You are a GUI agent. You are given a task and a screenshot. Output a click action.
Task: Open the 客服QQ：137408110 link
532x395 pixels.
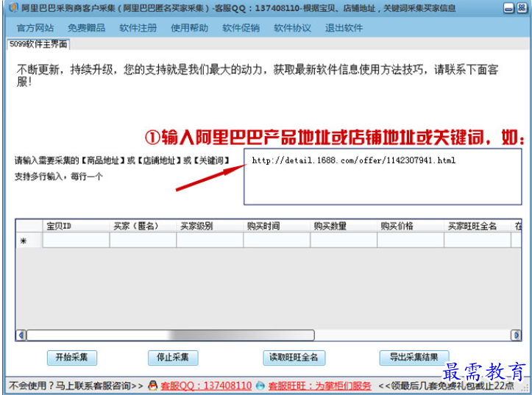(206, 385)
